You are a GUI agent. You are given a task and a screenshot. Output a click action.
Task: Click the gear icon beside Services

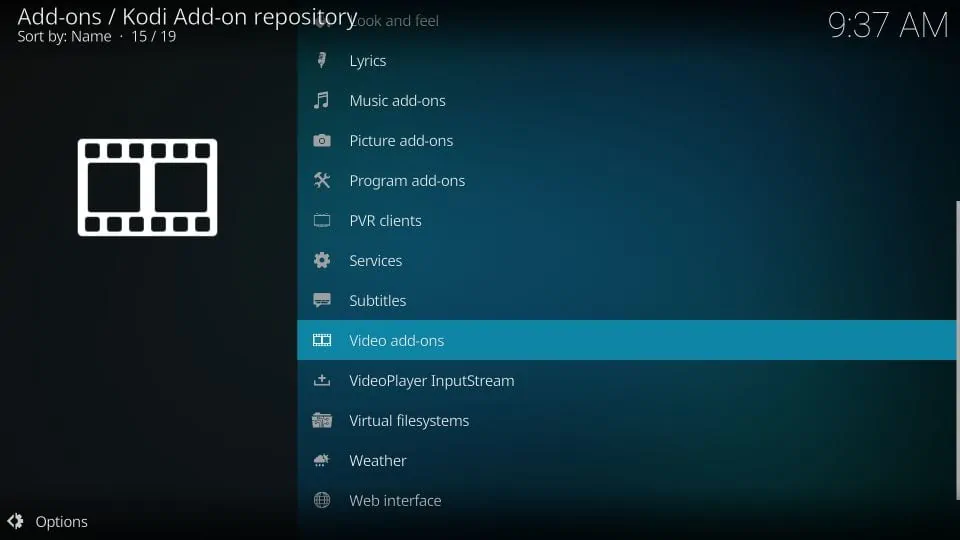pos(321,260)
